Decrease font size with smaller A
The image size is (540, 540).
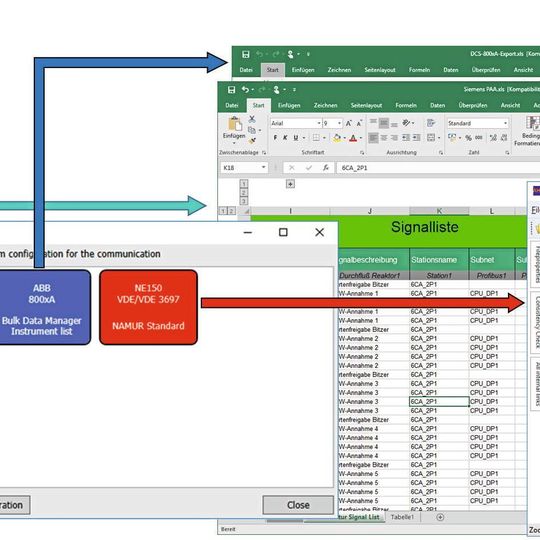click(x=359, y=123)
